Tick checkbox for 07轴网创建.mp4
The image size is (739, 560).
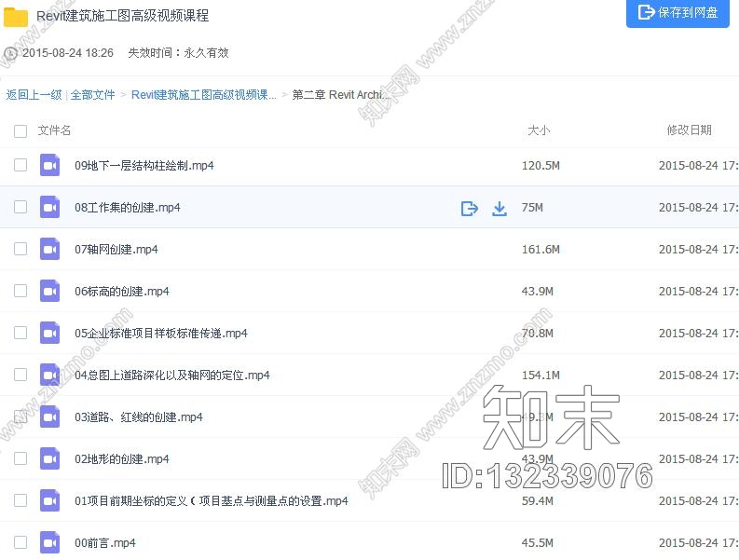21,249
